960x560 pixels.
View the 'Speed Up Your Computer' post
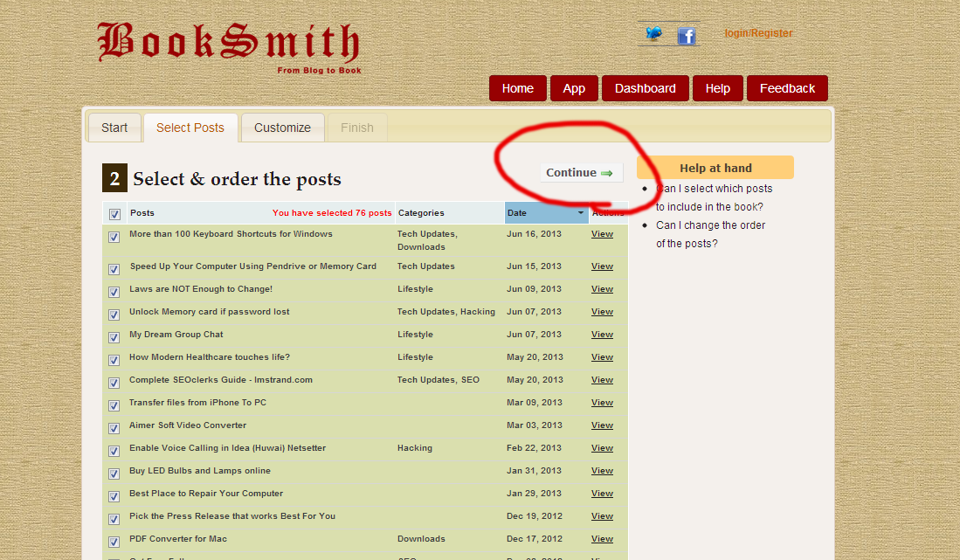click(x=602, y=266)
